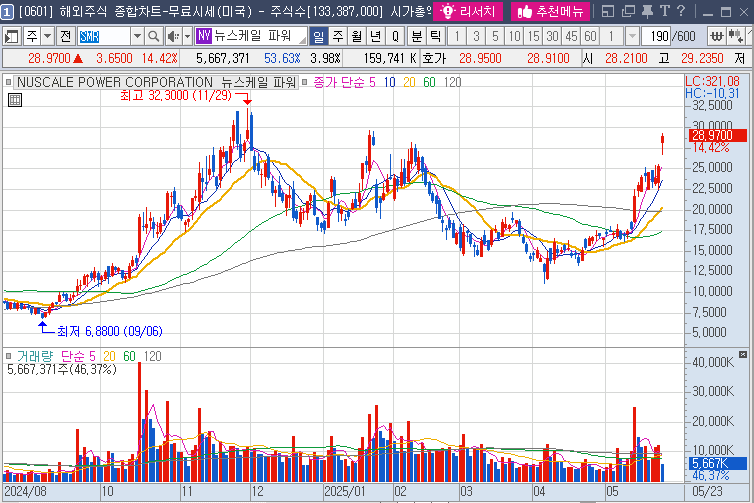Image resolution: width=754 pixels, height=503 pixels.
Task: Click the bid price 28.9500
Action: click(x=480, y=59)
